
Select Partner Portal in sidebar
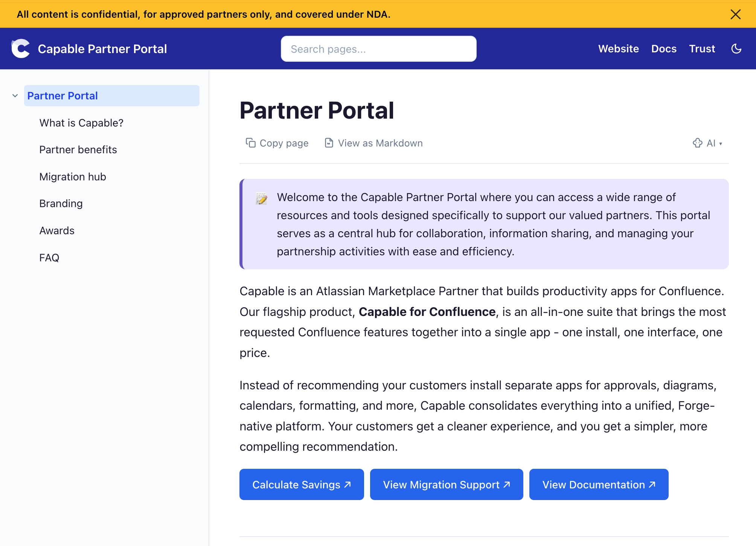(x=111, y=96)
